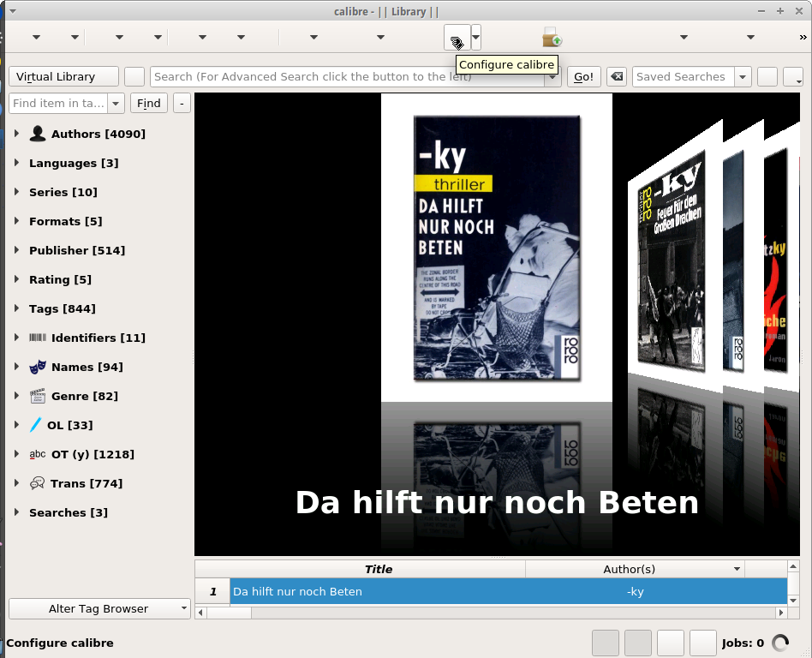The image size is (812, 658).
Task: Click the Virtual Library button
Action: click(63, 76)
